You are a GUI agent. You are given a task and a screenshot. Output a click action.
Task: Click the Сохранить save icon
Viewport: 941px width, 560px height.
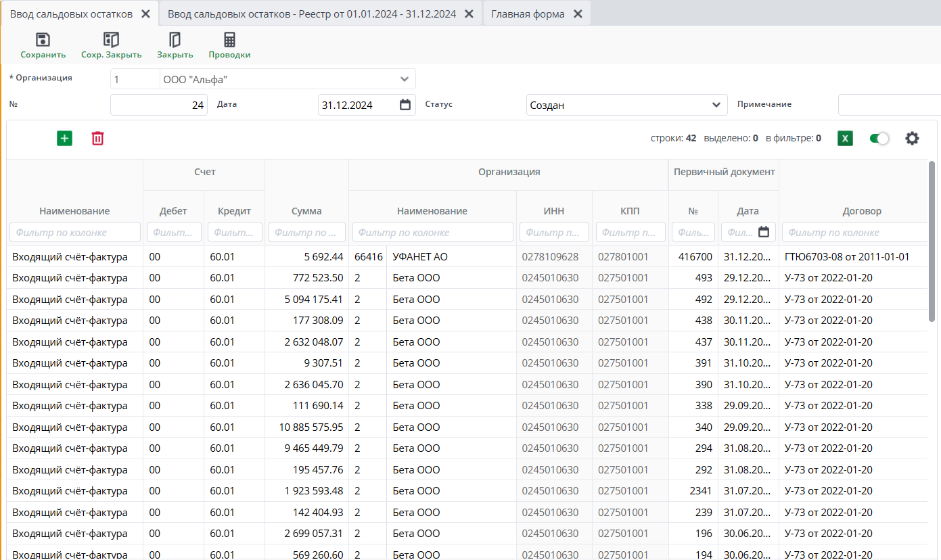(x=43, y=40)
